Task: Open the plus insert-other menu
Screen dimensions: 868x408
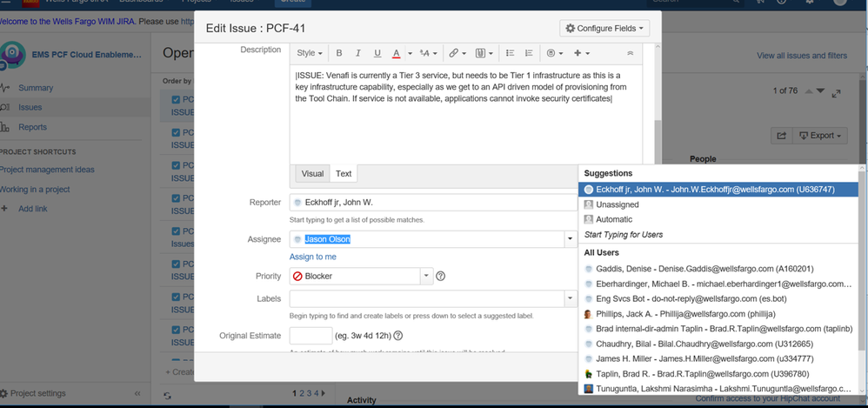Action: click(581, 53)
